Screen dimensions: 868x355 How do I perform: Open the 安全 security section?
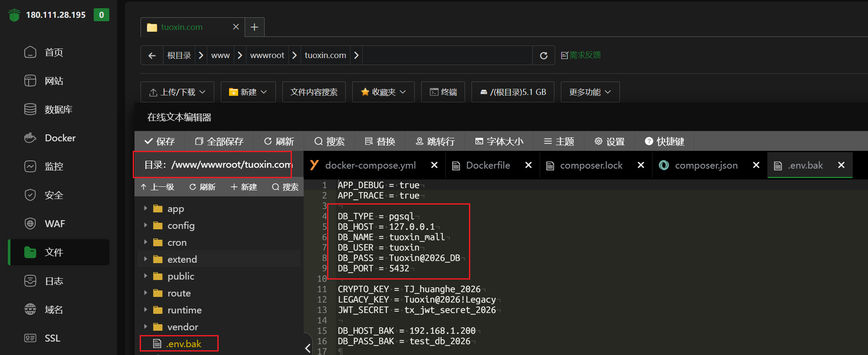tap(59, 195)
